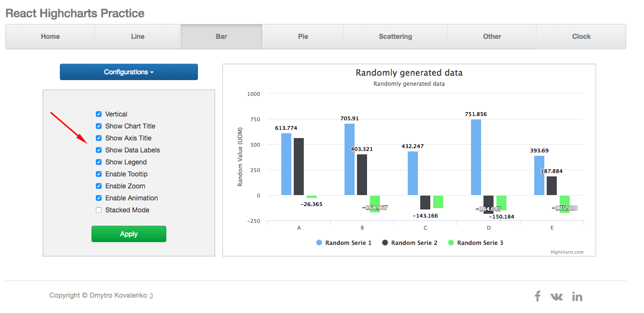Viewport: 644px width, 313px height.
Task: Disable the Show Chart Title option
Action: (98, 126)
